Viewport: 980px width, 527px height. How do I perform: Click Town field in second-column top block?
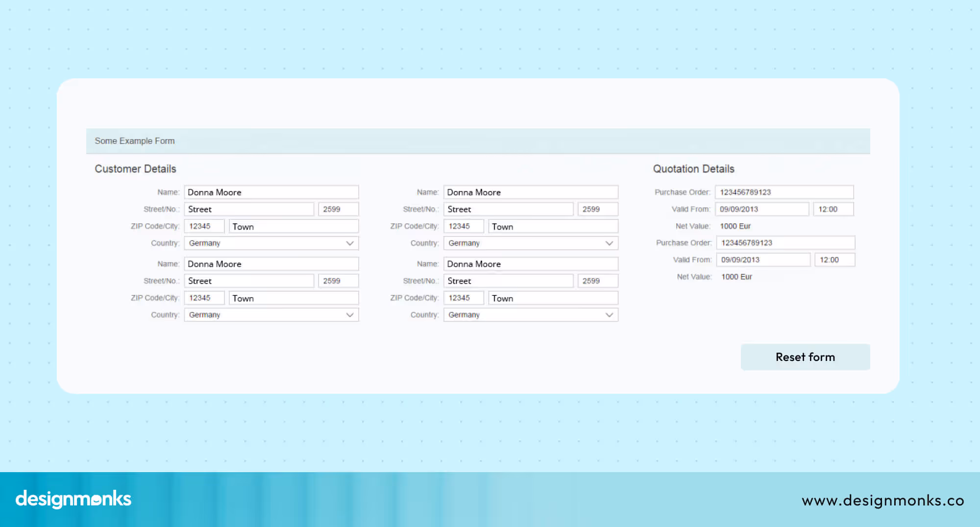pos(553,226)
